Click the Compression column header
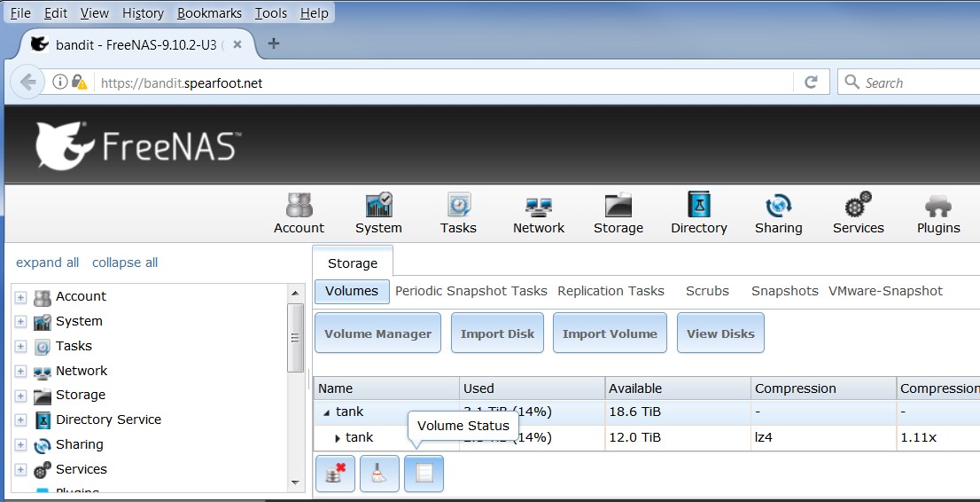This screenshot has width=980, height=502. pyautogui.click(x=824, y=388)
